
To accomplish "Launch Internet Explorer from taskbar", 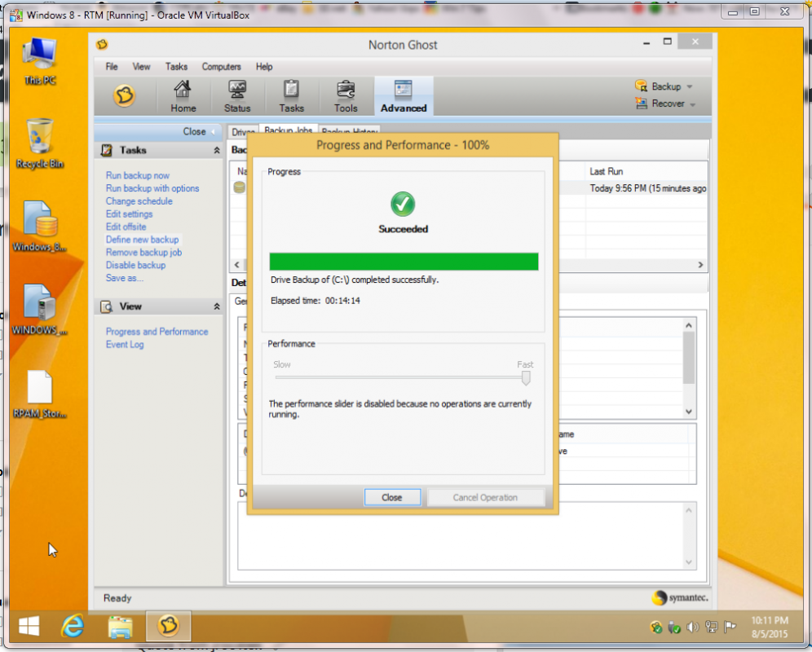I will coord(73,626).
